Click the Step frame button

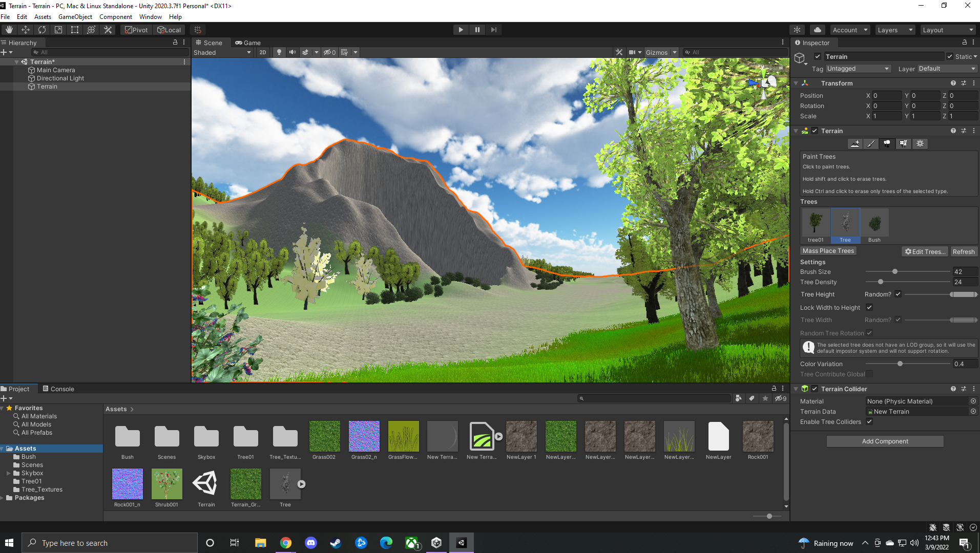pos(494,30)
